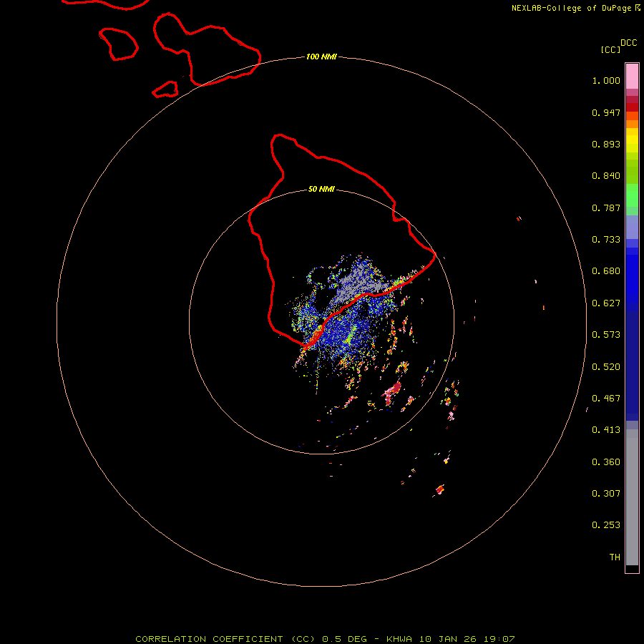The height and width of the screenshot is (644, 644).
Task: Click the Correlation Coefficient caption at bottom
Action: 325,639
